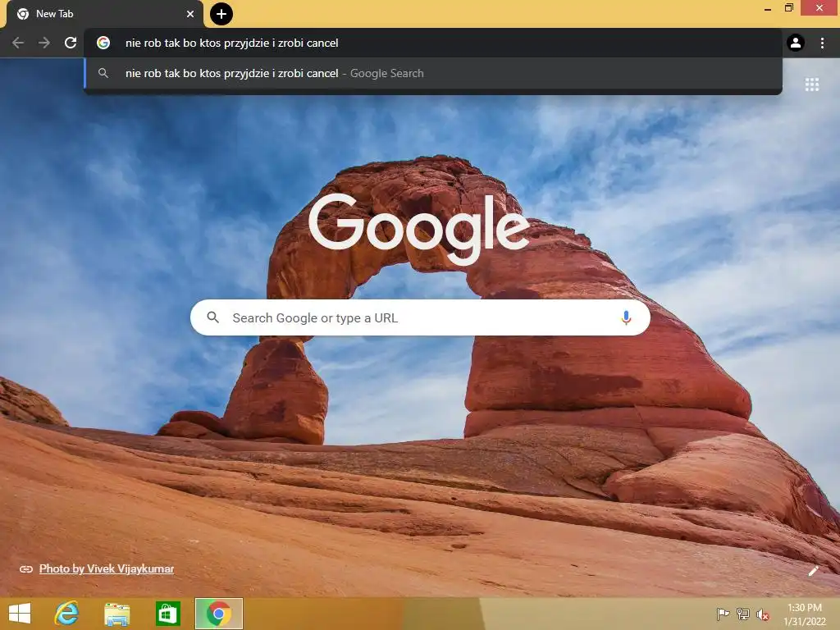Click the network icon in the system tray
The image size is (840, 630).
[x=743, y=614]
